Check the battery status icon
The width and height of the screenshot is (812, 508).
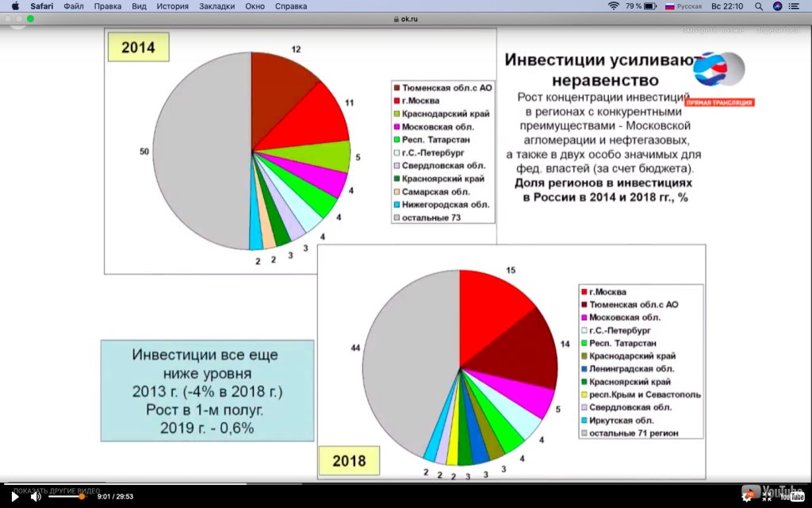tap(650, 6)
